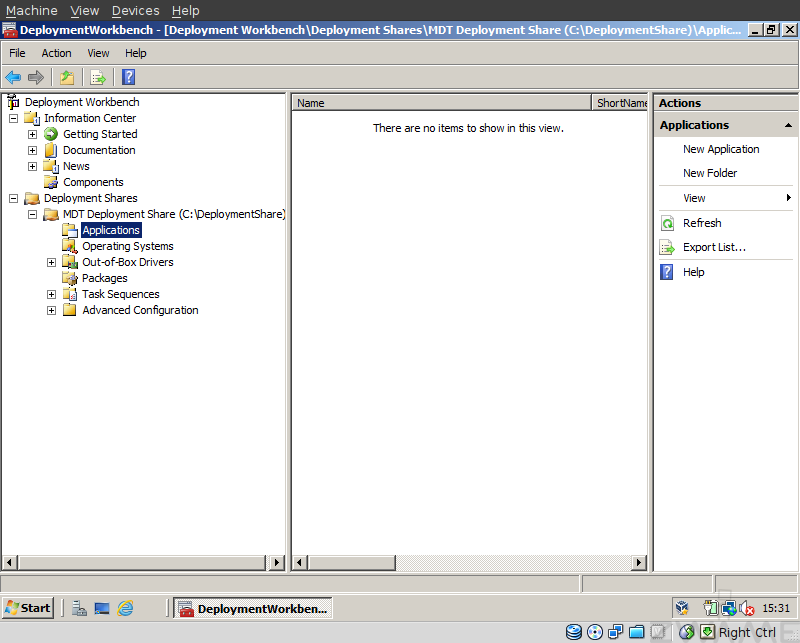800x643 pixels.
Task: Open the VirtualBox Devices menu
Action: click(136, 11)
